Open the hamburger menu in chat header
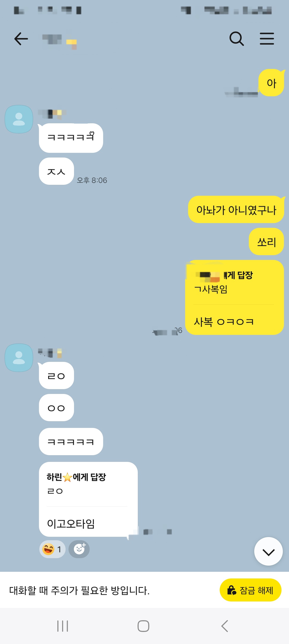Viewport: 289px width, 644px height. pyautogui.click(x=267, y=39)
